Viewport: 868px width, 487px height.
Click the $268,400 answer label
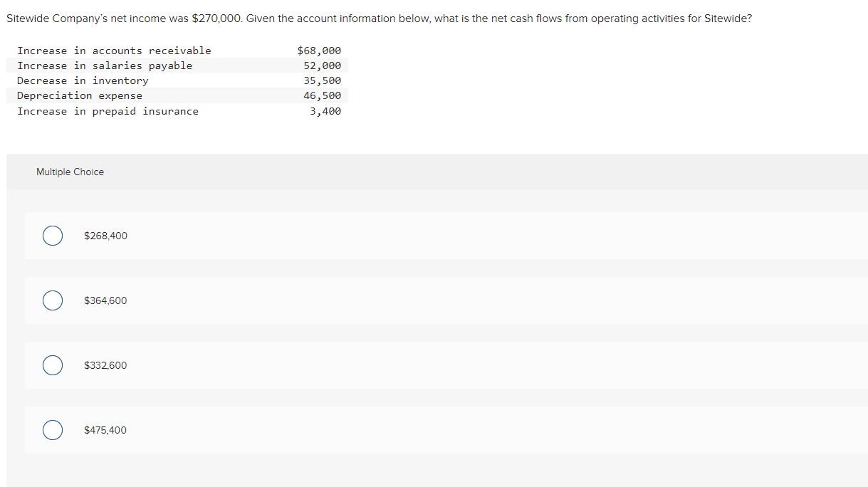pos(105,236)
